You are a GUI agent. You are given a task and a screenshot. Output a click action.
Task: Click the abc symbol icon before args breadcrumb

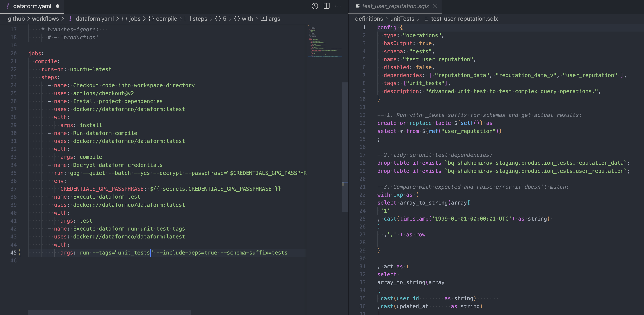(x=264, y=18)
